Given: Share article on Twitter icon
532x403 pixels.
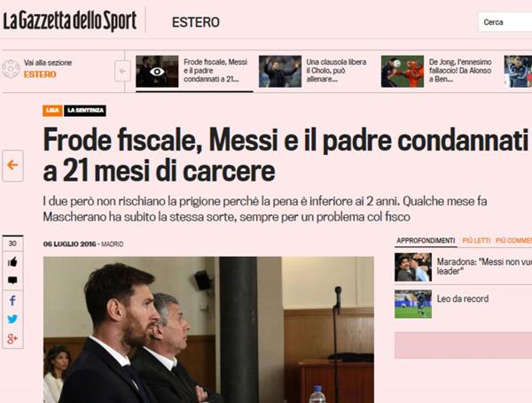Looking at the screenshot, I should [12, 319].
